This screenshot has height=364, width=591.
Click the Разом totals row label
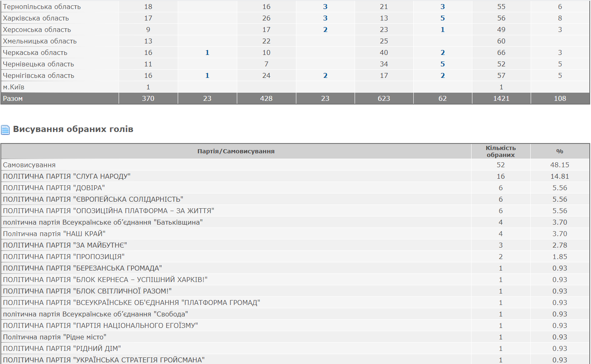(13, 98)
